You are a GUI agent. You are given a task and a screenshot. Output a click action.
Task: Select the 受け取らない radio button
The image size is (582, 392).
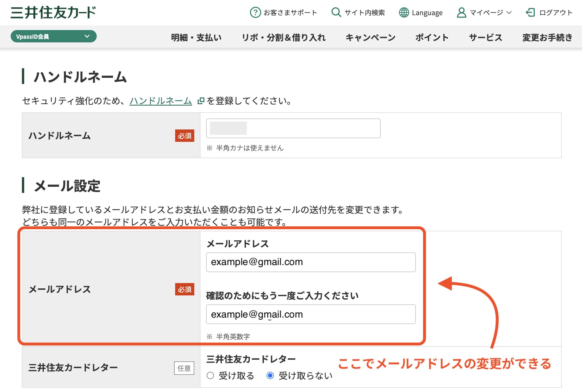point(270,375)
